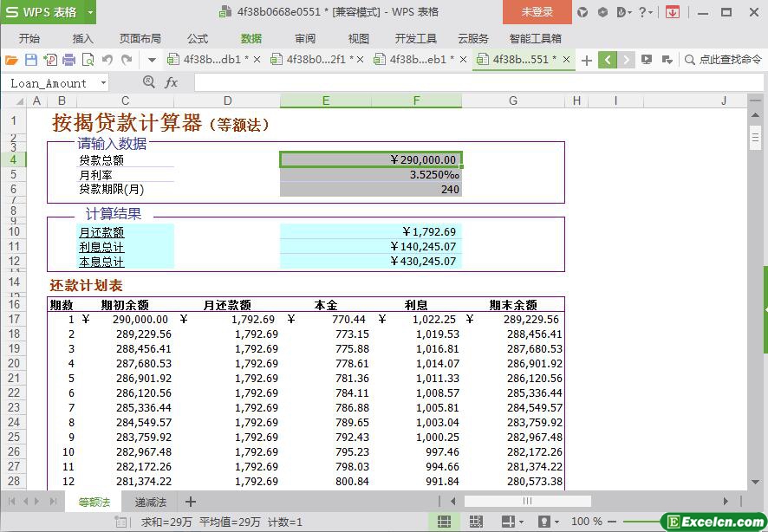Screen dimensions: 768x532
Task: Open the 插入 ribbon tab
Action: click(83, 38)
